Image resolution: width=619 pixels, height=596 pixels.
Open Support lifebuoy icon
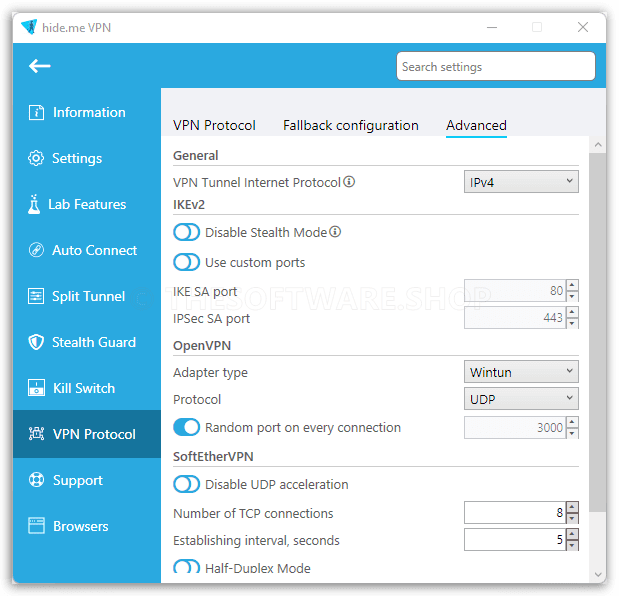(36, 480)
